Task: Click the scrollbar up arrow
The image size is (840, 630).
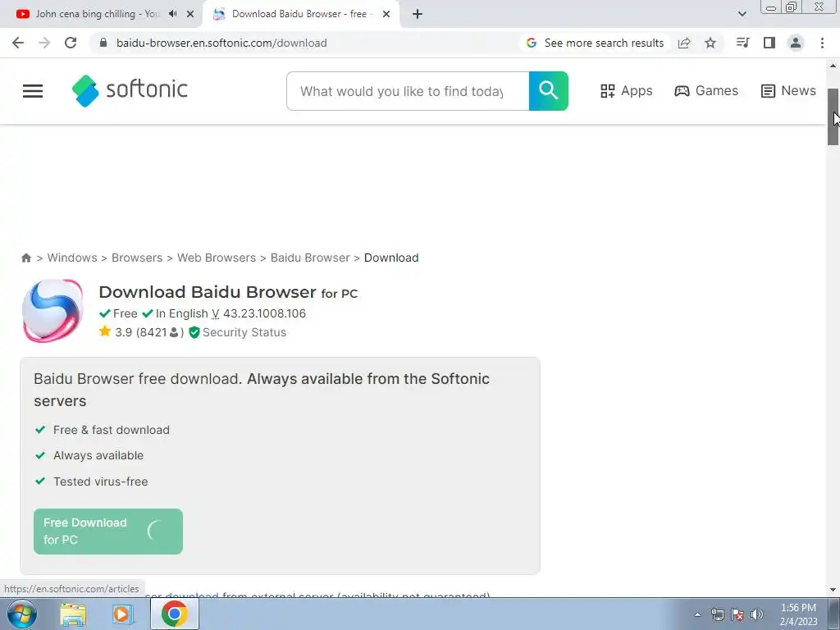Action: click(833, 66)
